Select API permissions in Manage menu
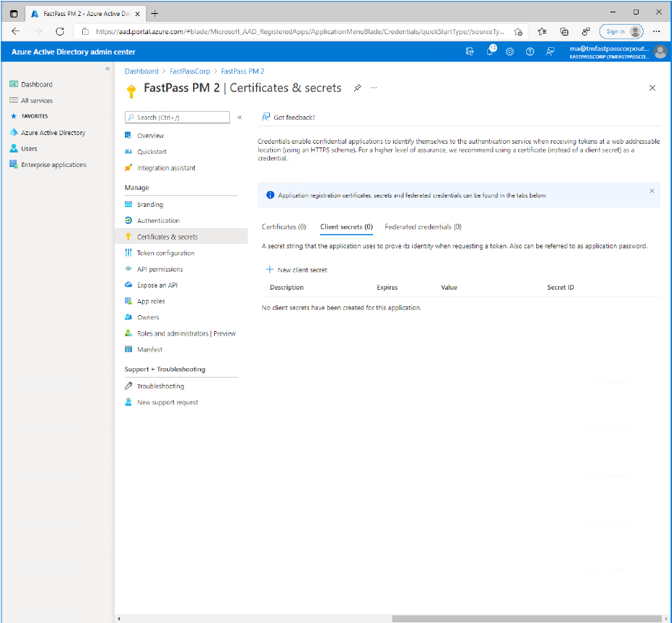This screenshot has width=672, height=623. (x=160, y=269)
